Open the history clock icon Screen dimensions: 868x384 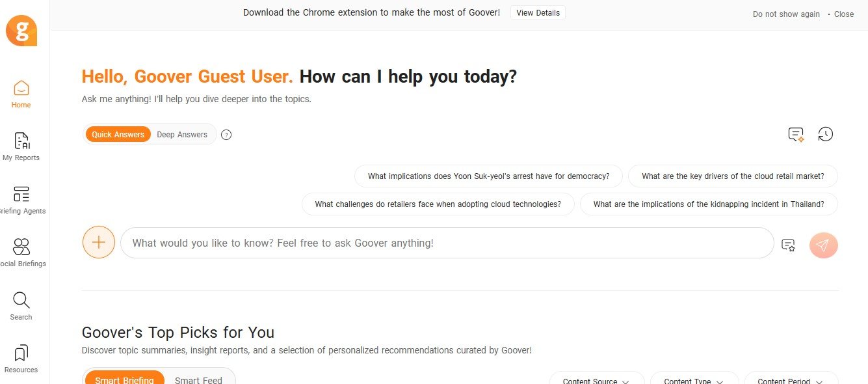(x=825, y=134)
